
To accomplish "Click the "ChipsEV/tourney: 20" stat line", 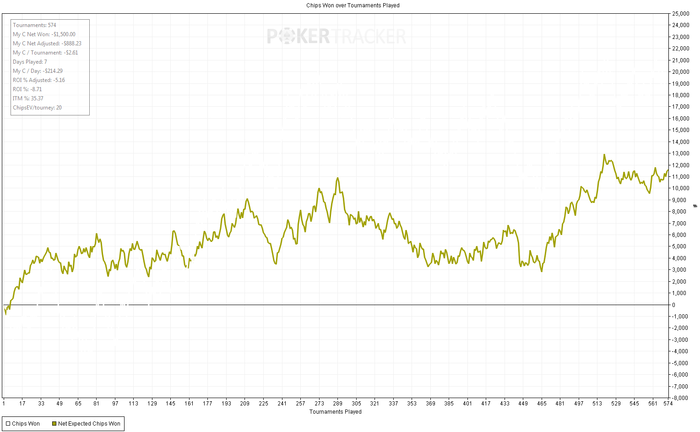I will [x=37, y=108].
